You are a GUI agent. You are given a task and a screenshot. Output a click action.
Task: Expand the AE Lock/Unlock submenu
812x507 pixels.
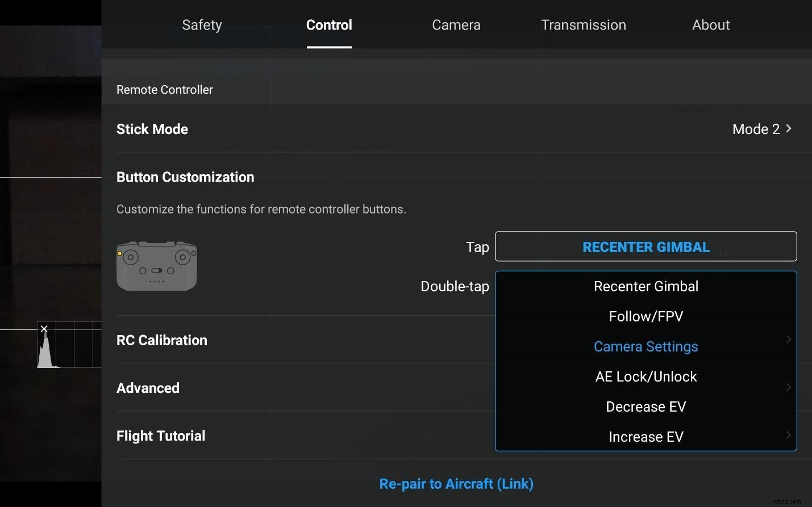click(x=646, y=376)
